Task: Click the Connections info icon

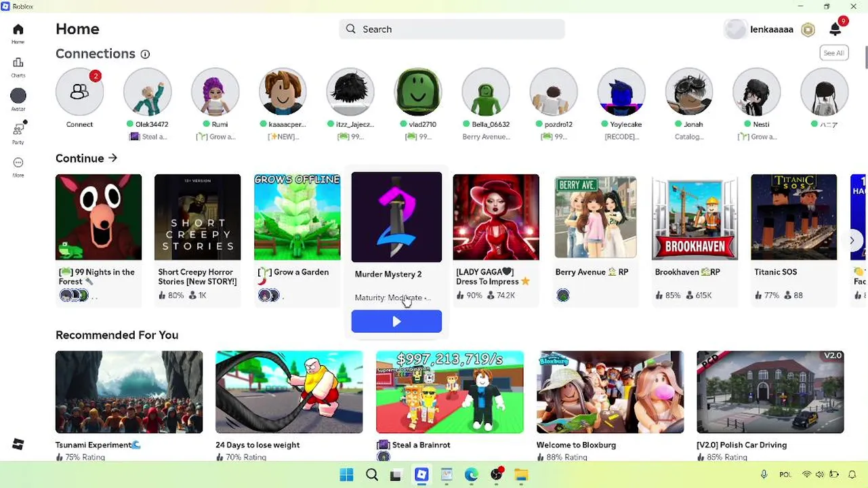Action: [x=145, y=54]
